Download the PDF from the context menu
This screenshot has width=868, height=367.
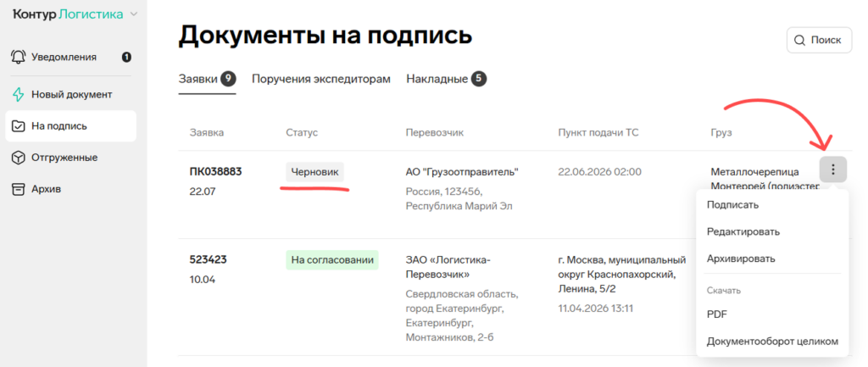coord(771,314)
